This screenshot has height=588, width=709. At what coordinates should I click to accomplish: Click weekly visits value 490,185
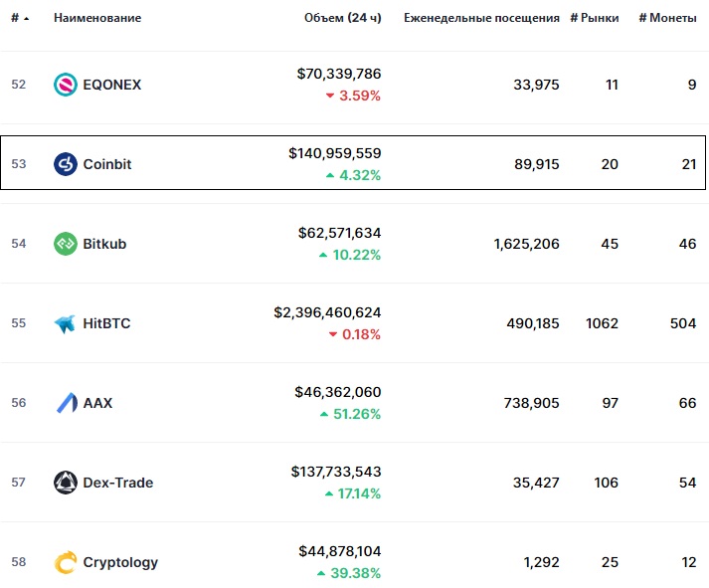pyautogui.click(x=533, y=323)
